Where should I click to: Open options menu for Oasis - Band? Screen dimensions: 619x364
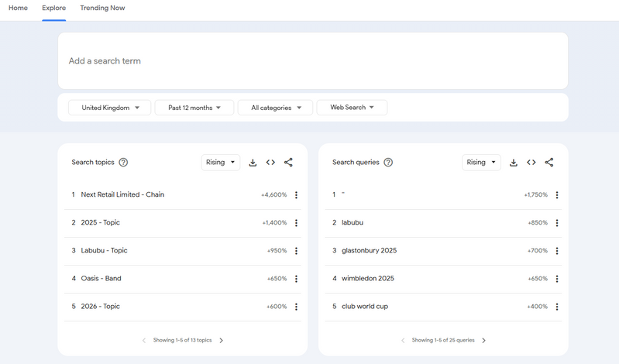point(296,279)
